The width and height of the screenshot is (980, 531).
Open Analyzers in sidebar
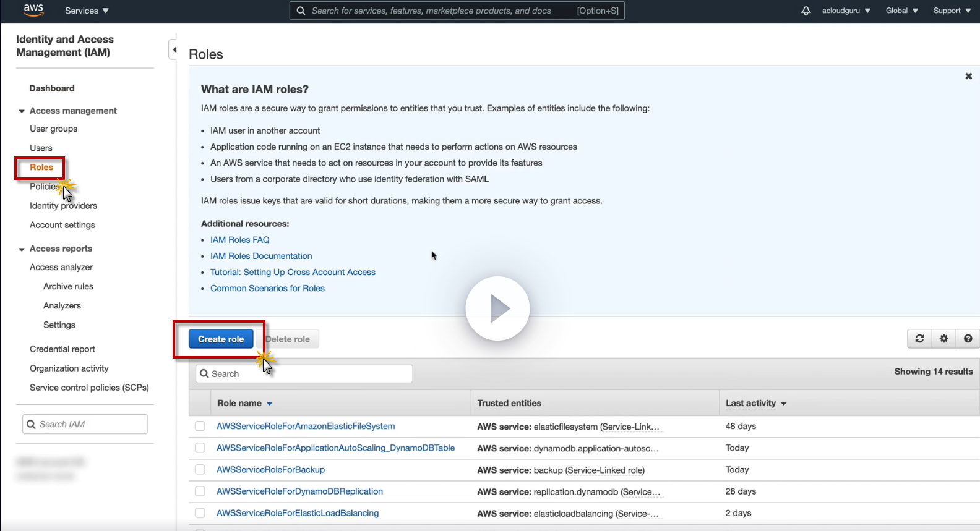(x=62, y=305)
